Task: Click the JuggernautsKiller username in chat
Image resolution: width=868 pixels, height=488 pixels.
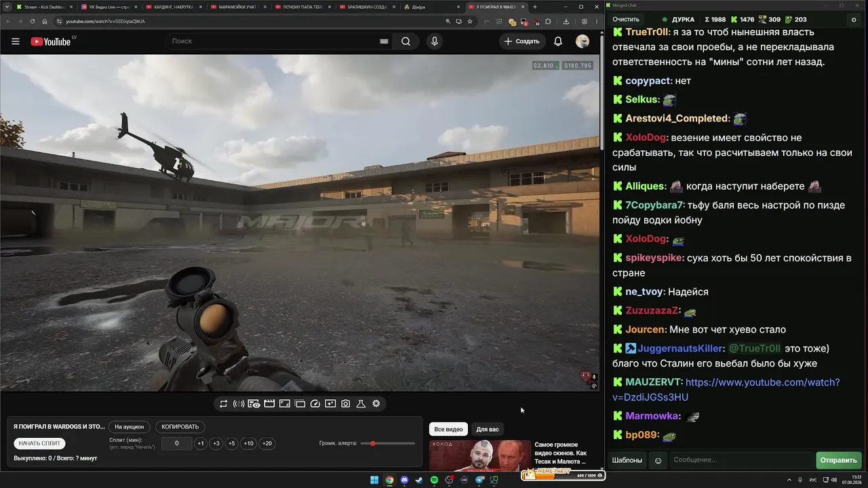Action: (681, 348)
